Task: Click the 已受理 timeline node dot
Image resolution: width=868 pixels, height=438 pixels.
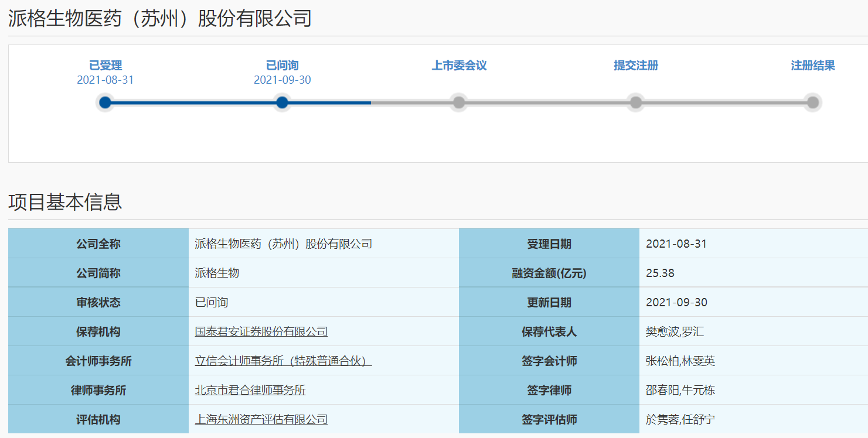Action: 105,102
